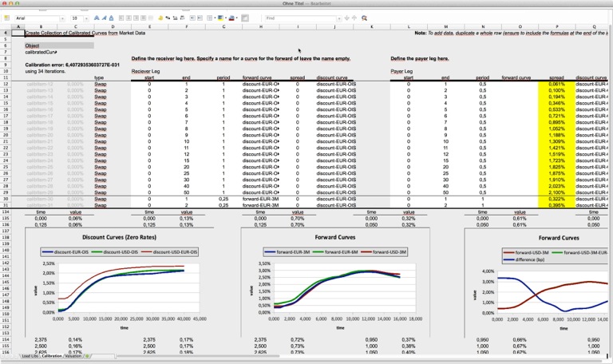Click the italic text formatting icon
The height and width of the screenshot is (364, 613).
click(104, 18)
